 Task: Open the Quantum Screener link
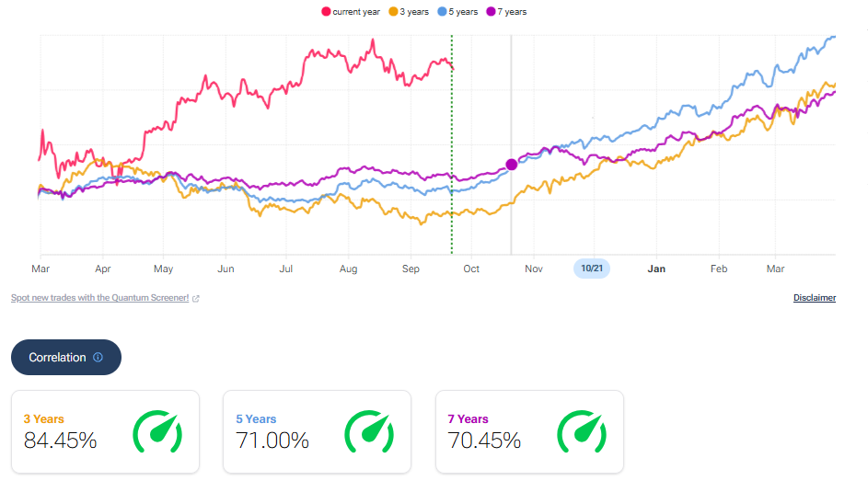[99, 298]
